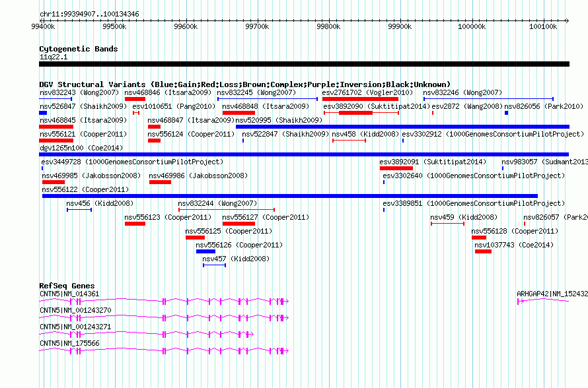The image size is (588, 388).
Task: Click nsv832244 (Wong2007) label
Action: 217,203
